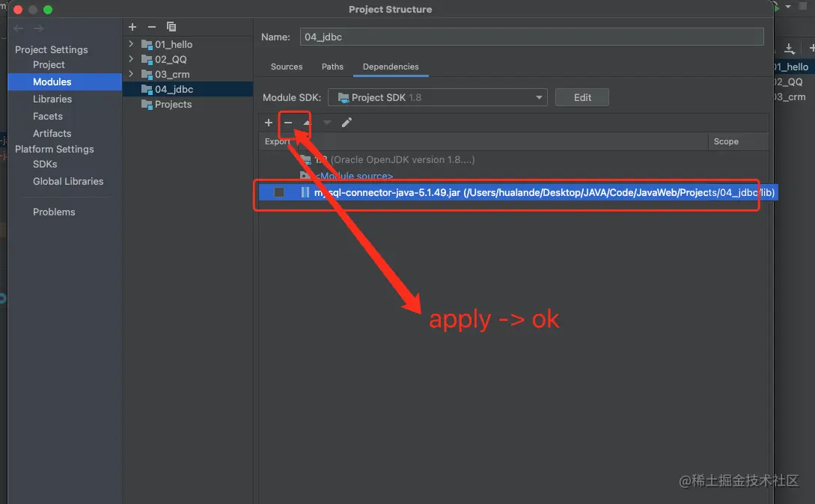This screenshot has height=504, width=815.
Task: Click 02_QQ in the background window
Action: pyautogui.click(x=789, y=82)
